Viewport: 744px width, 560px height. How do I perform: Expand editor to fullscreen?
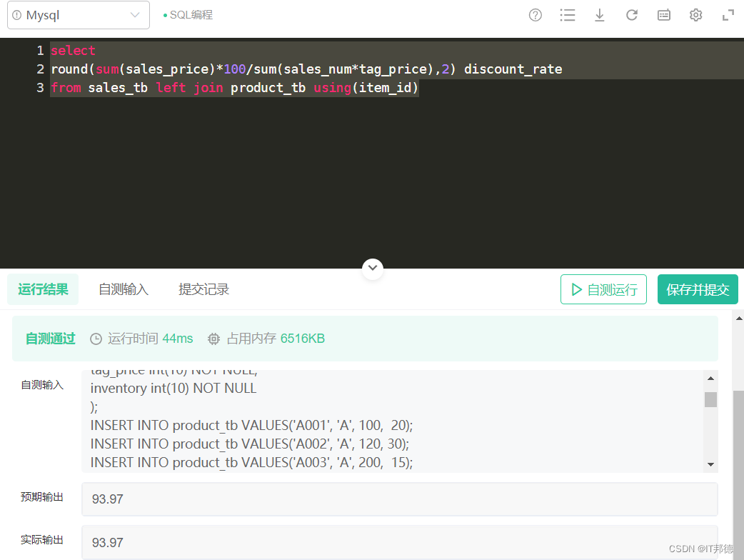pos(728,15)
